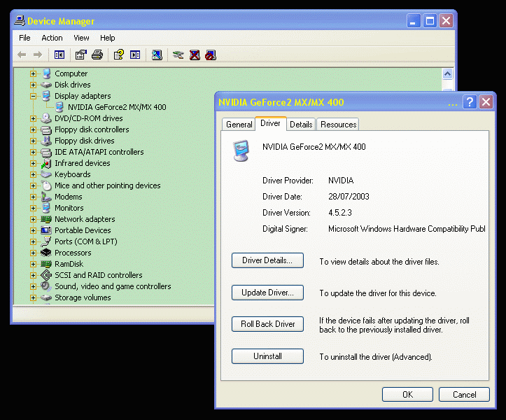Screen dimensions: 506x420
Task: Switch to the Details tab
Action: [x=301, y=125]
